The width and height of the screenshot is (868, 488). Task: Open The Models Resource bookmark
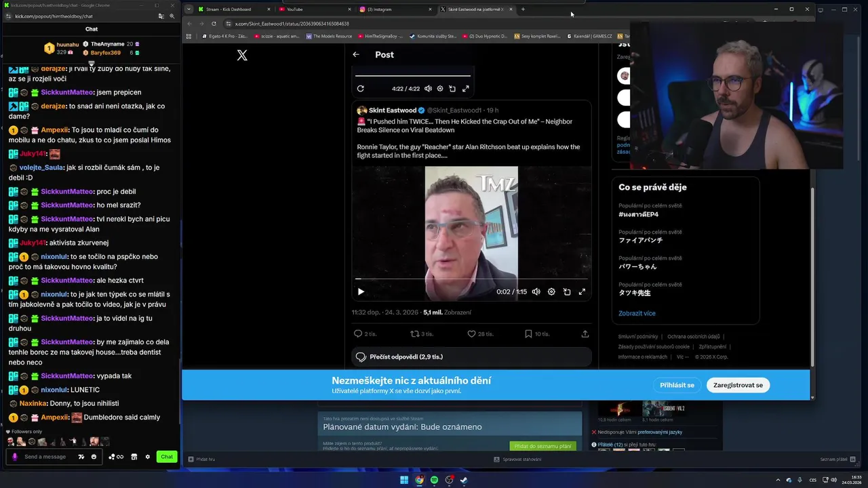click(x=328, y=37)
